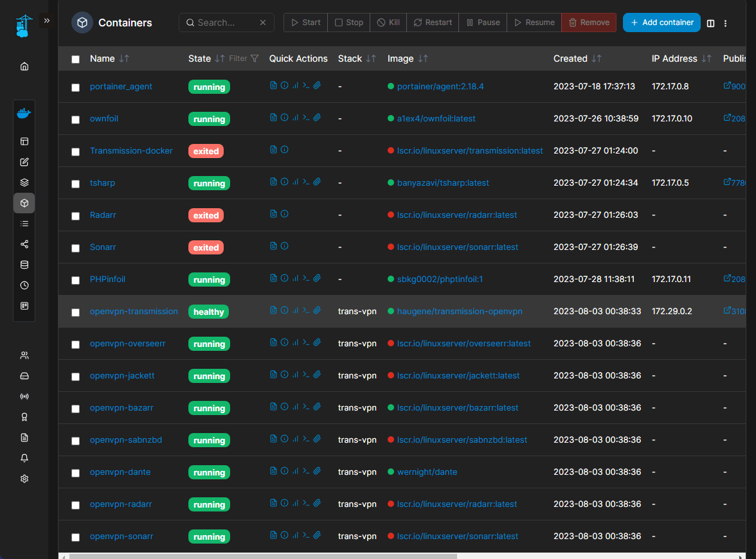Open the Users icon in the sidebar
Screen dimensions: 756x559
point(24,356)
